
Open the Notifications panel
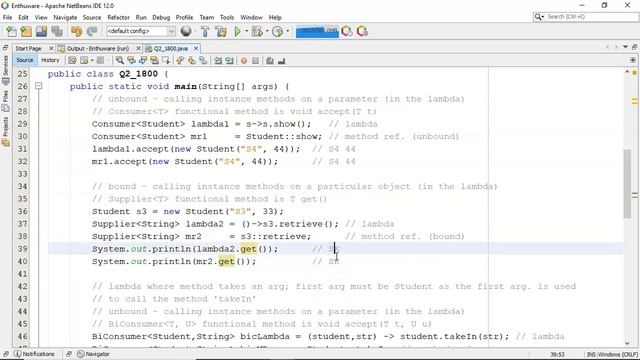(x=34, y=354)
